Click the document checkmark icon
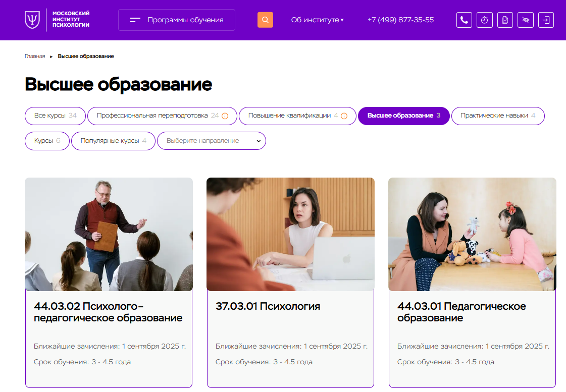 [505, 20]
